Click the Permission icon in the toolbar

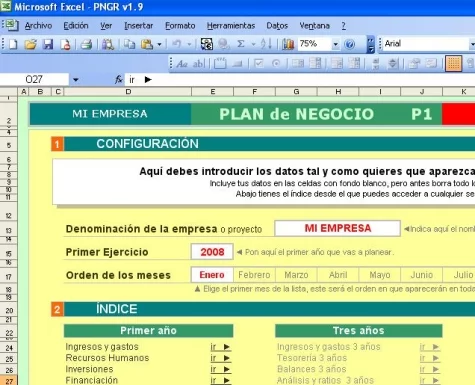[x=65, y=44]
